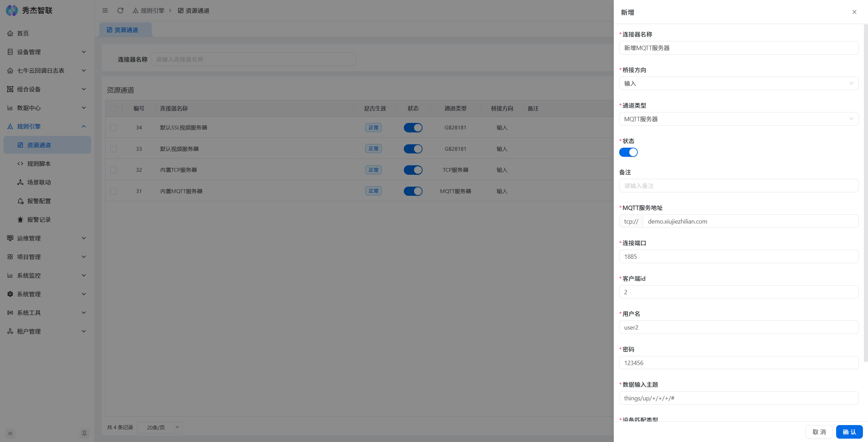Select the 资源通道 page tab
The image size is (868, 442).
pos(126,30)
